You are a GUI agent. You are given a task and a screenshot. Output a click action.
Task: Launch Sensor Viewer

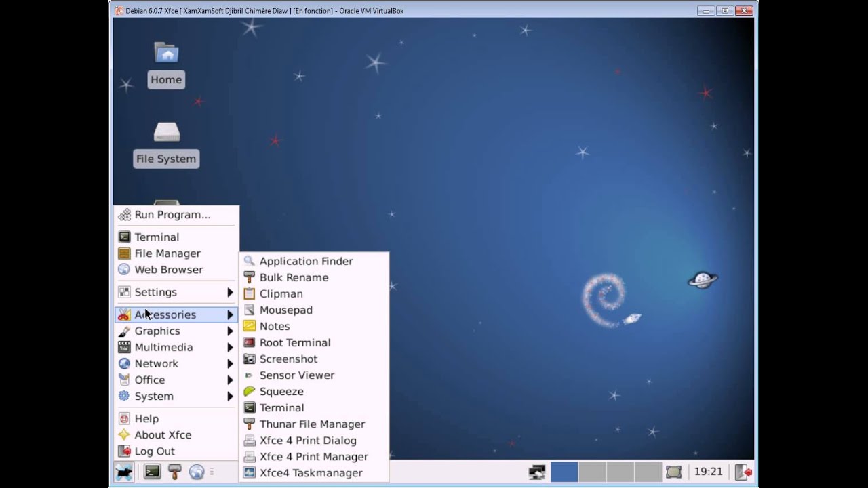pyautogui.click(x=314, y=375)
